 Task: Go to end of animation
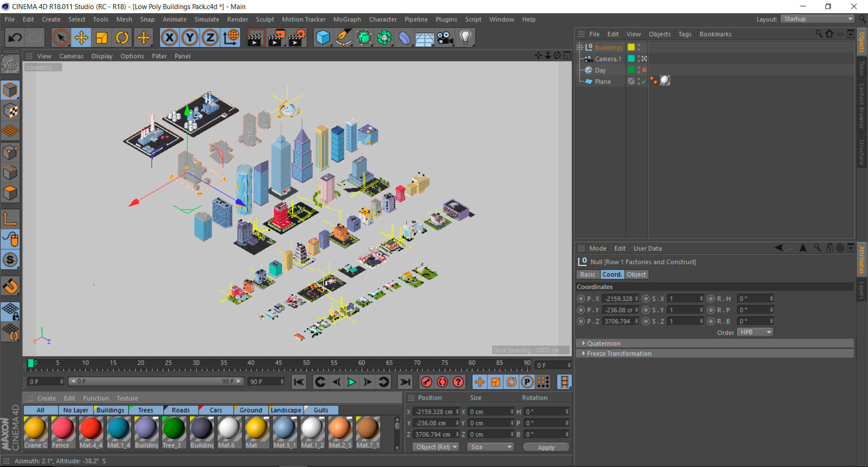coord(405,382)
